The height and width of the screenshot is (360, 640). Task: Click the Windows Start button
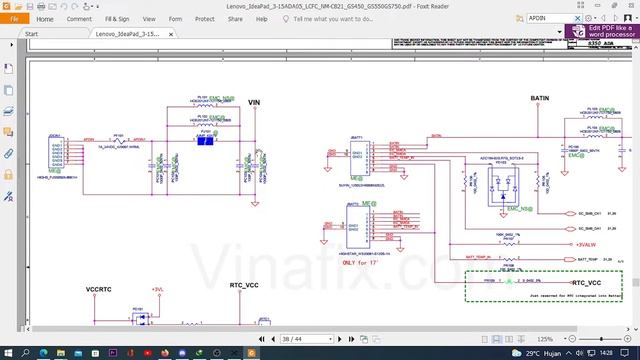click(8, 353)
